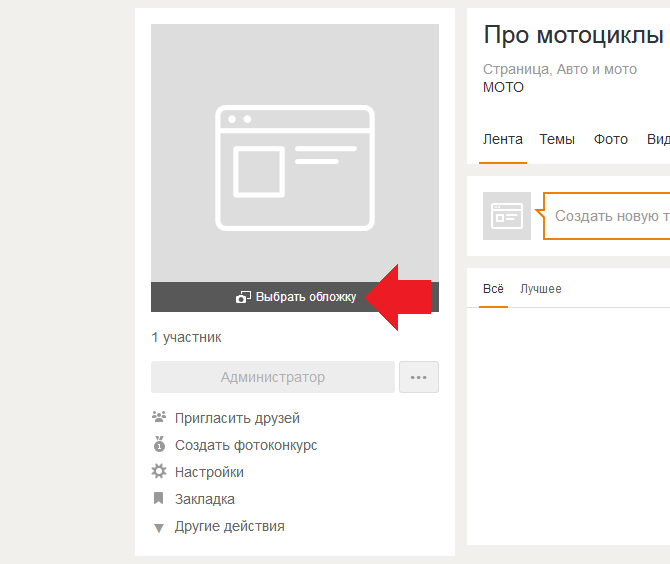
Task: Click the large cover placeholder image
Action: coord(295,153)
